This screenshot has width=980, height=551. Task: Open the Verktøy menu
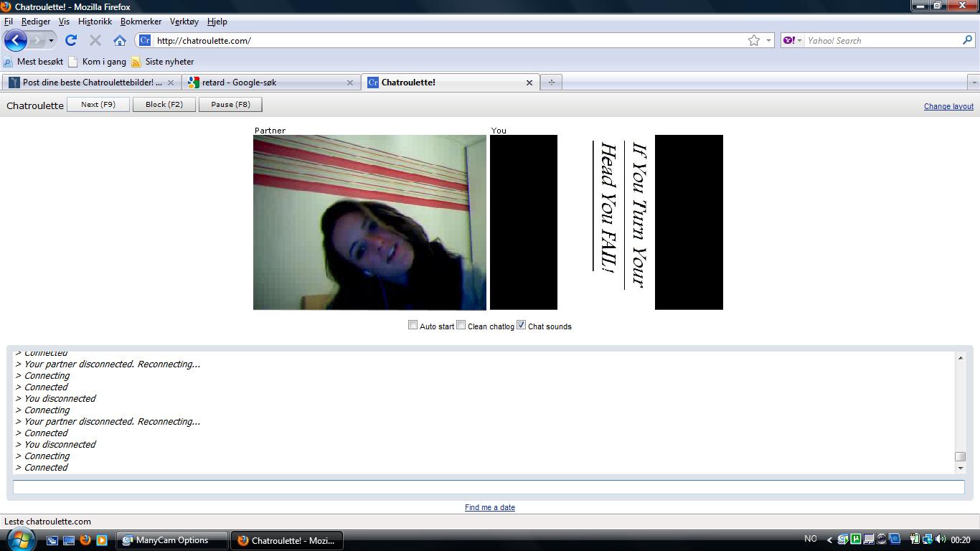tap(184, 22)
